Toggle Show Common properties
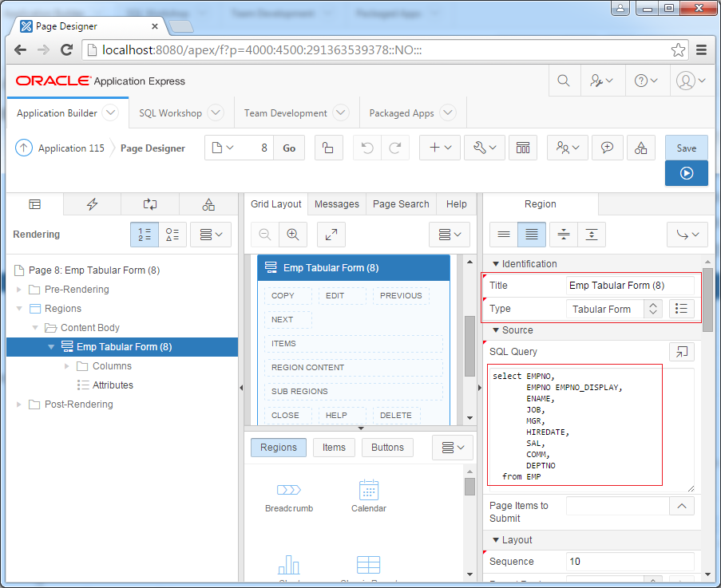The image size is (721, 588). coord(504,235)
